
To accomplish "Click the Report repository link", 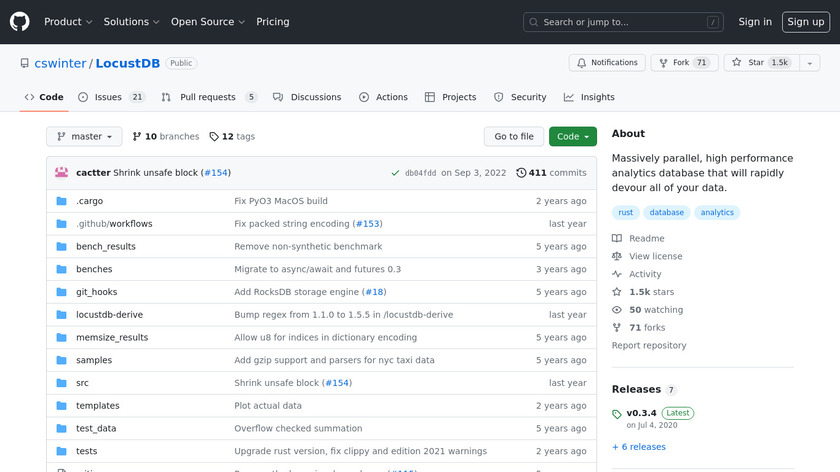I will (x=649, y=346).
